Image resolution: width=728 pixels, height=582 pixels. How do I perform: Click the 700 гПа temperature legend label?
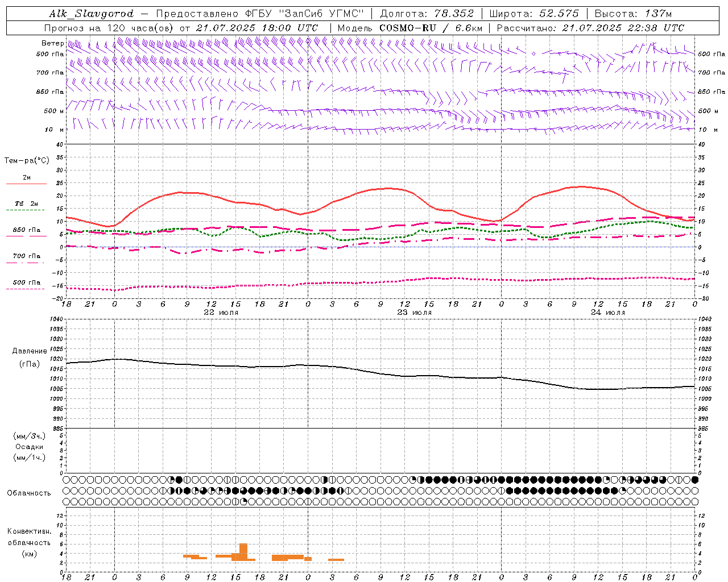pos(26,256)
